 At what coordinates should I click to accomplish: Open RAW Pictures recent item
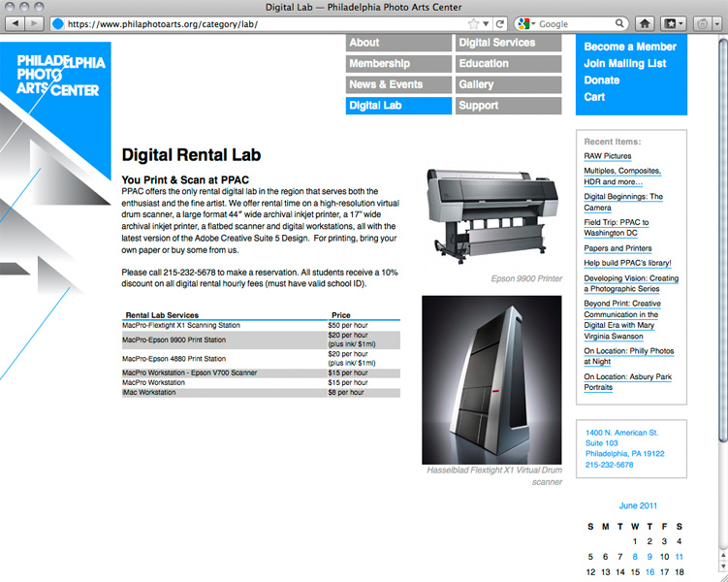pos(607,156)
